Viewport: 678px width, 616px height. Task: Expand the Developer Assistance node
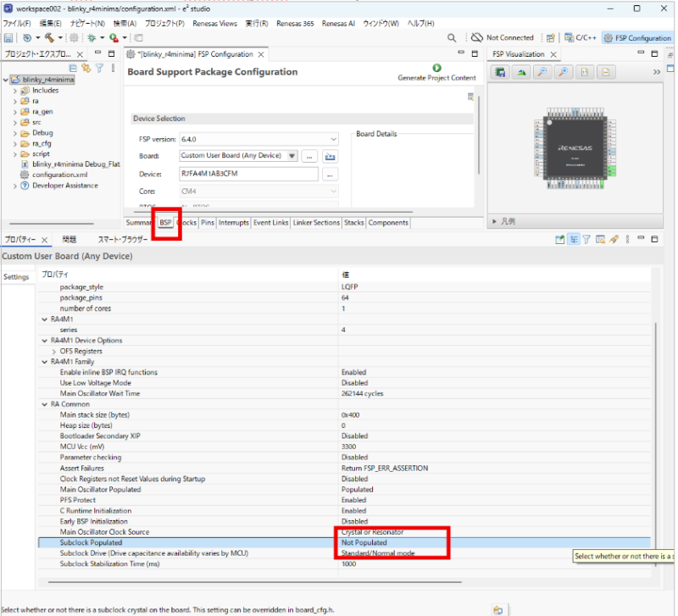(x=15, y=186)
